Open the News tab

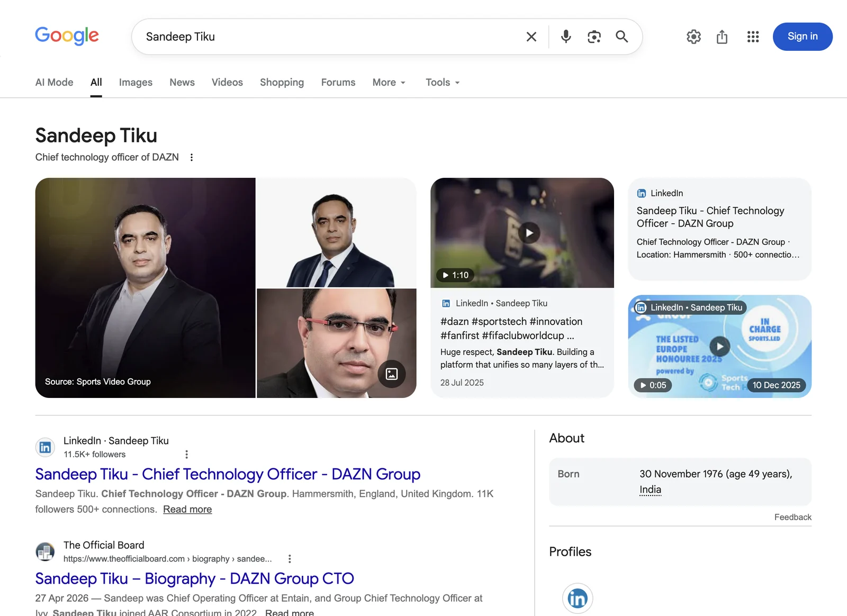[x=182, y=82]
